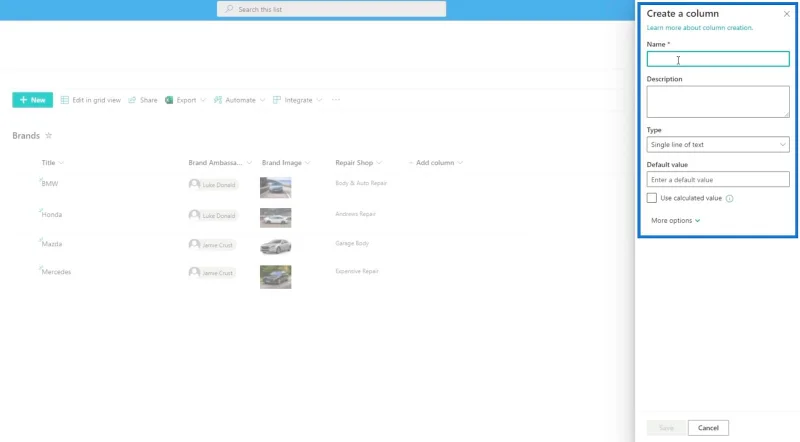Screen dimensions: 800x442
Task: Expand the Integrate dropdown arrow
Action: [319, 100]
